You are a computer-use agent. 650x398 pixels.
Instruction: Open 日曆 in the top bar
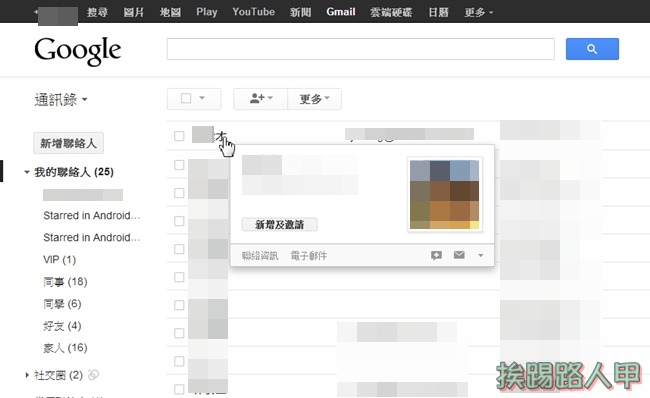tap(439, 12)
